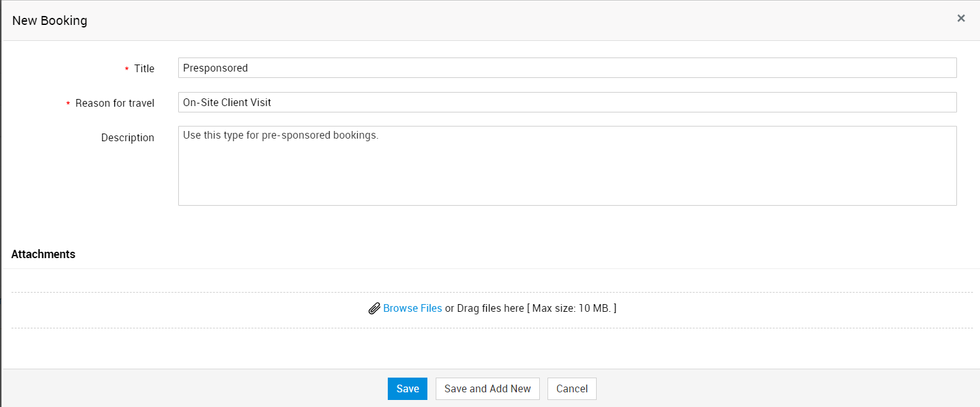Click the 'Use this type' description text
The image size is (980, 407).
(x=280, y=135)
